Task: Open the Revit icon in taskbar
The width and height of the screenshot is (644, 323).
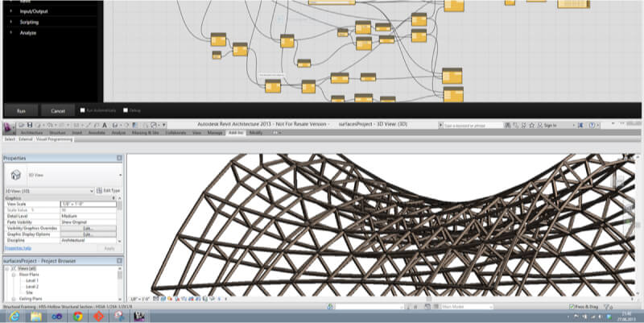Action: [139, 316]
